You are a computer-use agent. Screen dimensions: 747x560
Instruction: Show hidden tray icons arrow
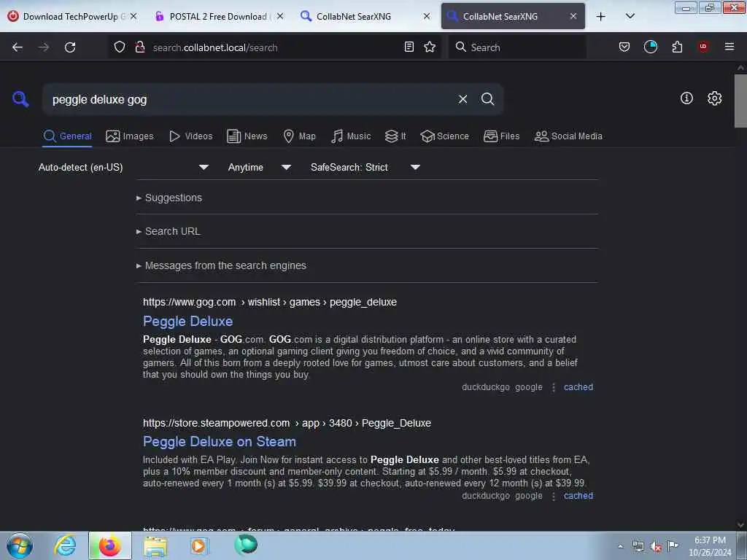click(x=620, y=546)
